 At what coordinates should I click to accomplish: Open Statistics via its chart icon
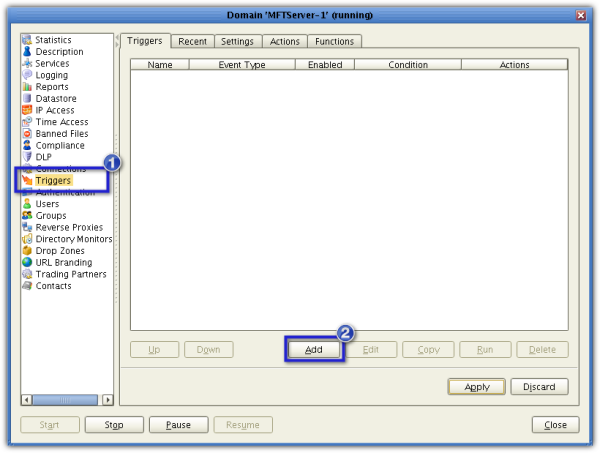27,40
